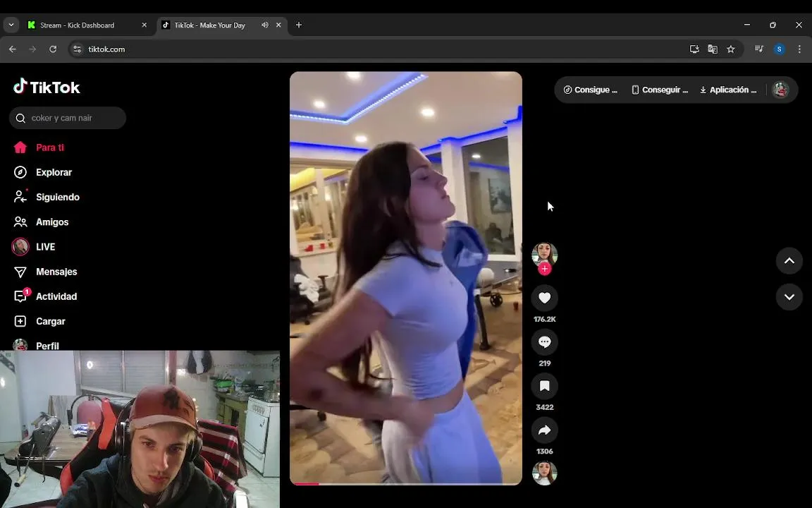Click the Amigos people icon
Viewport: 812px width, 508px height.
coord(20,222)
